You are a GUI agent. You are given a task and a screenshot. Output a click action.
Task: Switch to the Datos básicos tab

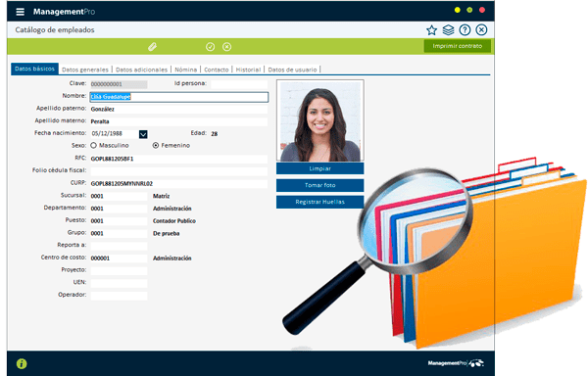[34, 69]
